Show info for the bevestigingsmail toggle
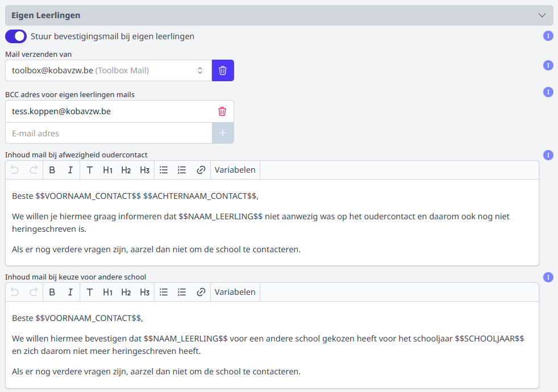 coord(548,36)
